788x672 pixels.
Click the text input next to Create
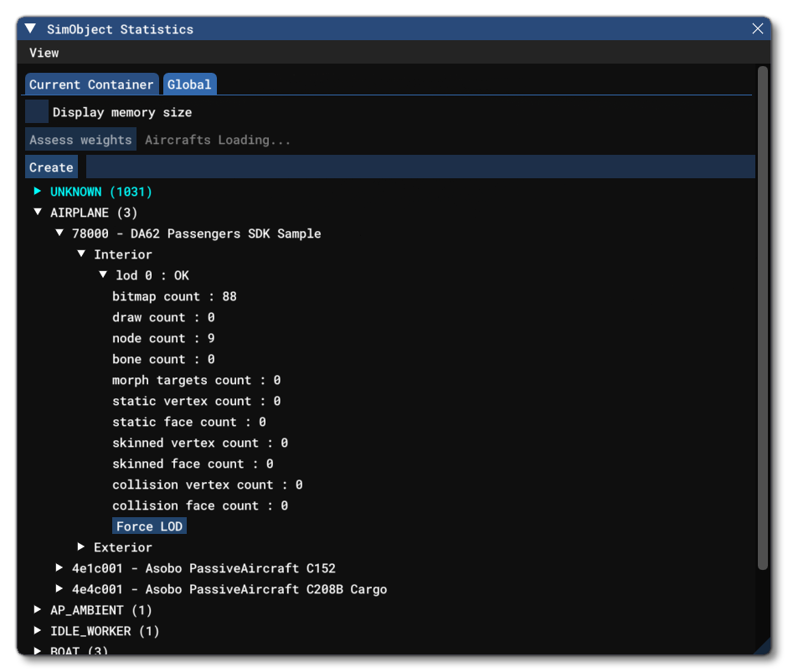419,166
